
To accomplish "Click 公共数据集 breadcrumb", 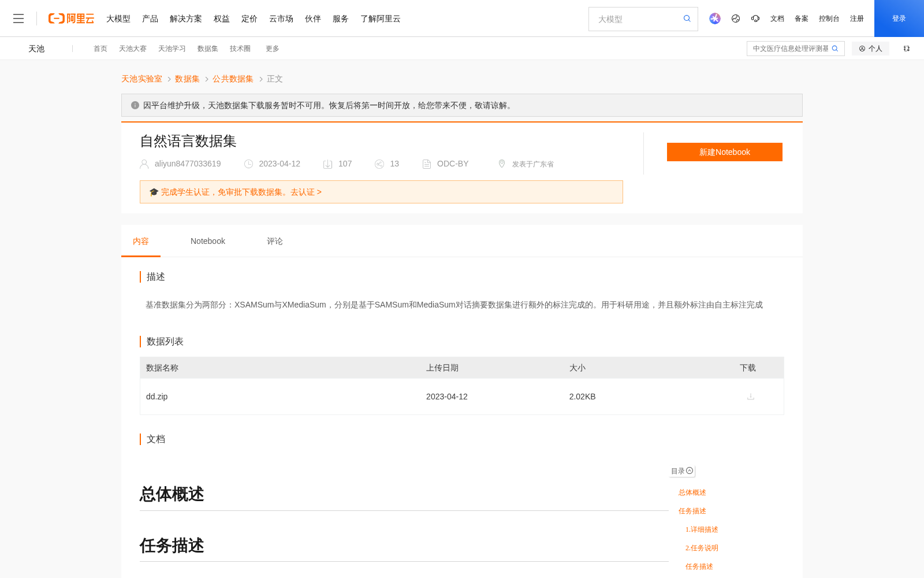I will click(233, 79).
